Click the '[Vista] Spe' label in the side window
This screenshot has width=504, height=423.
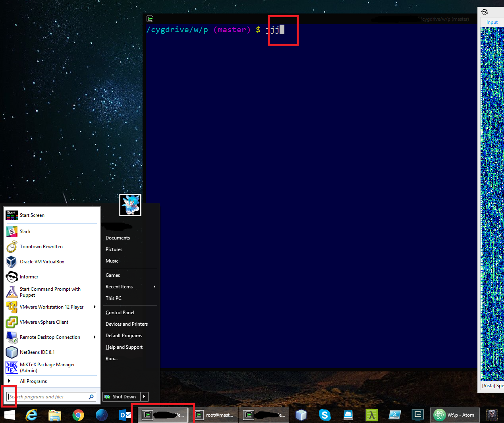[493, 386]
